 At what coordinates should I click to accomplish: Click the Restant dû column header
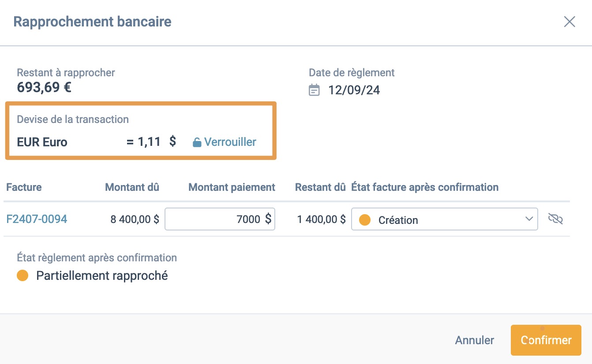pos(320,187)
